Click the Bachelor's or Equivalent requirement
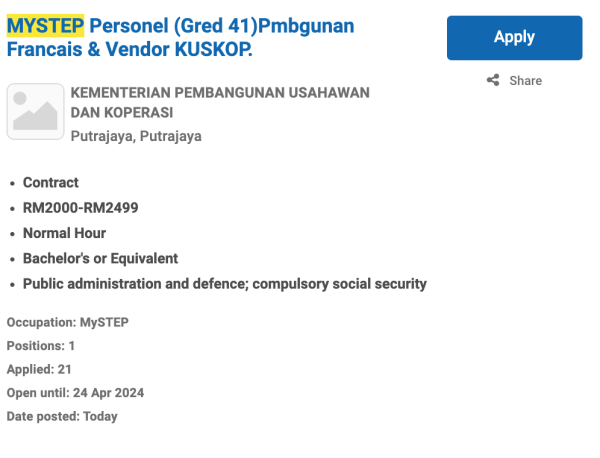 coord(100,258)
